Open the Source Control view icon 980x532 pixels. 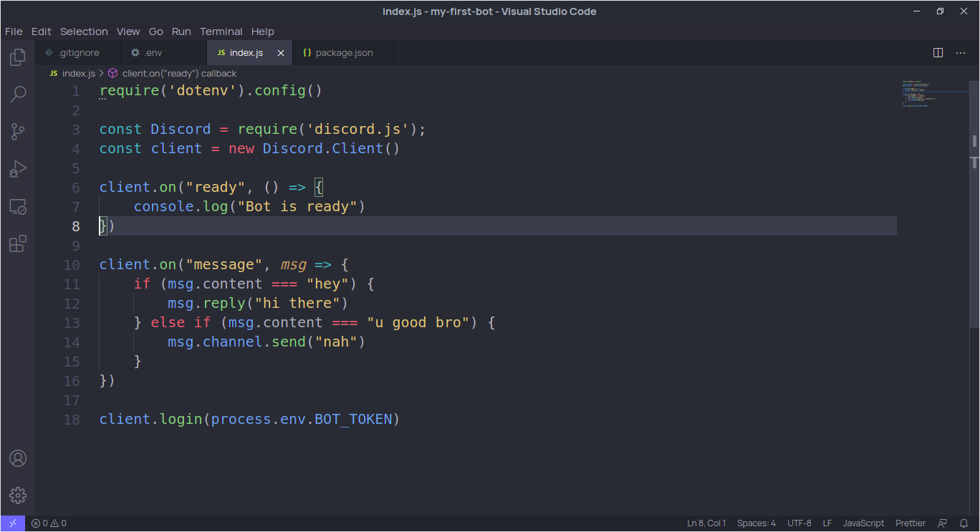coord(18,132)
